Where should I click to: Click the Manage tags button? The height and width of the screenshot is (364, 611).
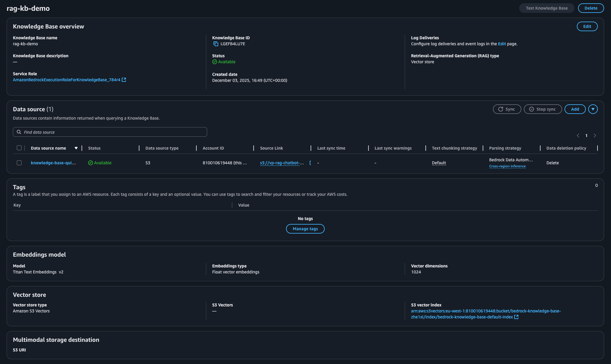coord(305,228)
